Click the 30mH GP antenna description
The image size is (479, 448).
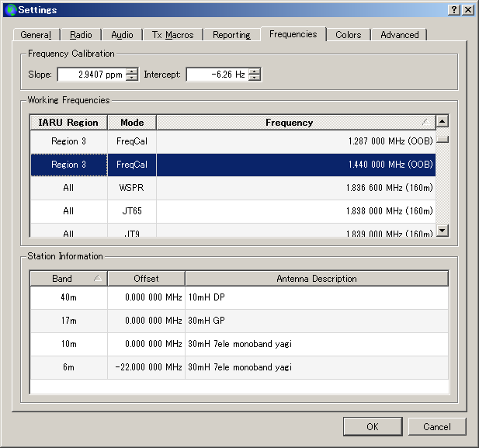[317, 321]
